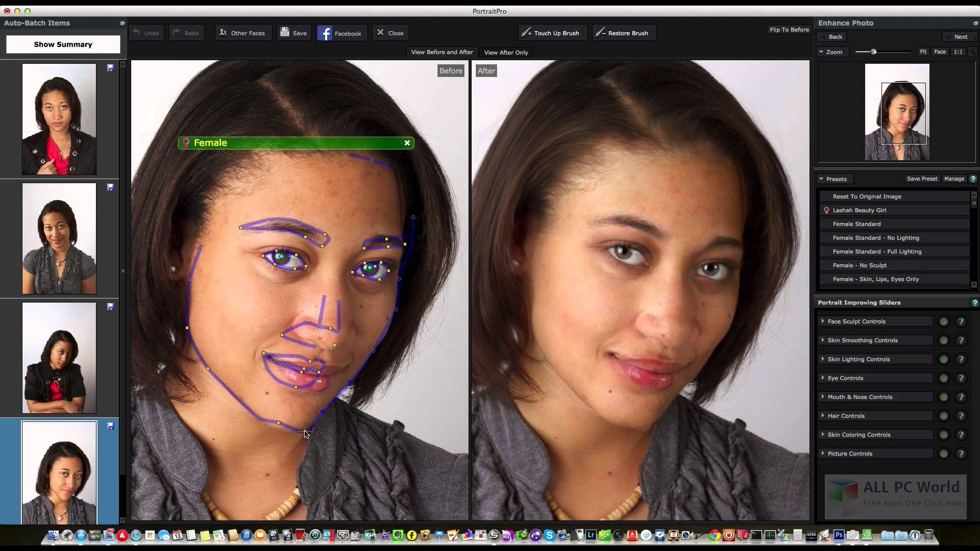Open Other Faces selection

coord(242,33)
